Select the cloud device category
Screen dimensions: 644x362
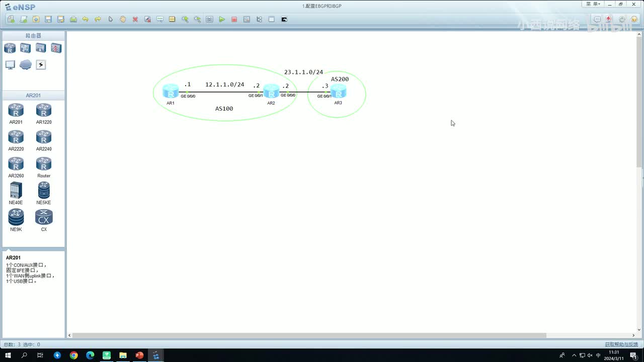coord(25,65)
